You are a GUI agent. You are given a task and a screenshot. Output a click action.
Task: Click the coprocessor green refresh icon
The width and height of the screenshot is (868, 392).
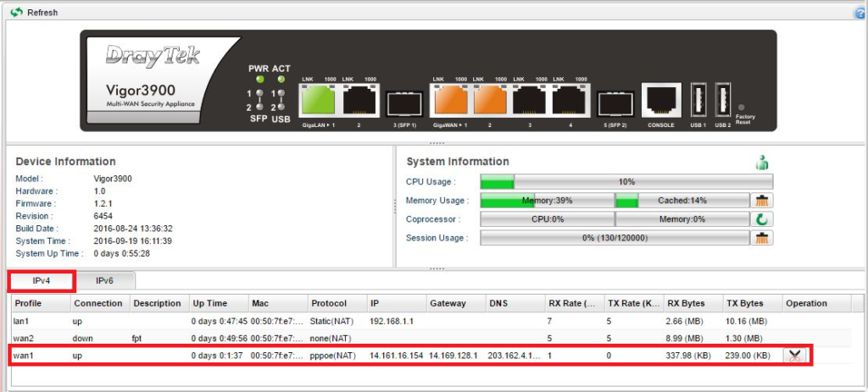[763, 219]
